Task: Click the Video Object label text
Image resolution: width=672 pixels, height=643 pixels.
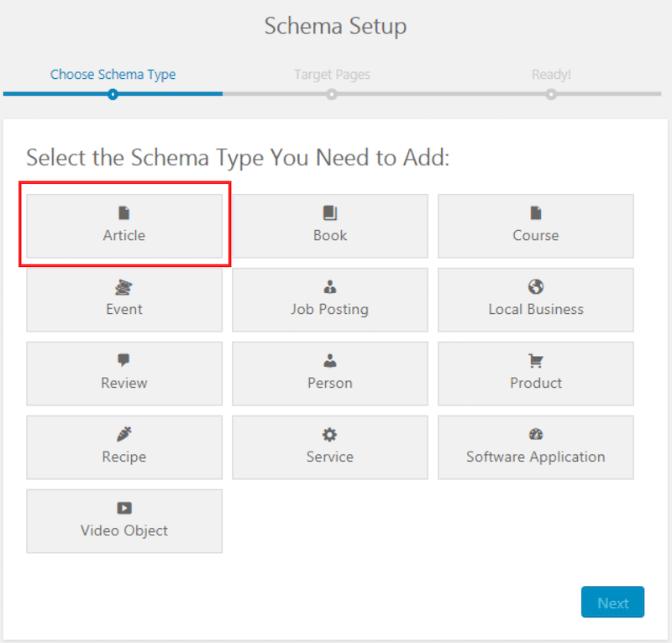Action: click(124, 531)
